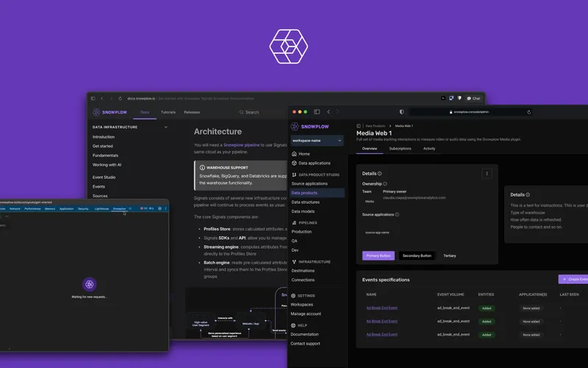Open the DevTools three-dot menu icon
The width and height of the screenshot is (588, 368).
click(165, 208)
